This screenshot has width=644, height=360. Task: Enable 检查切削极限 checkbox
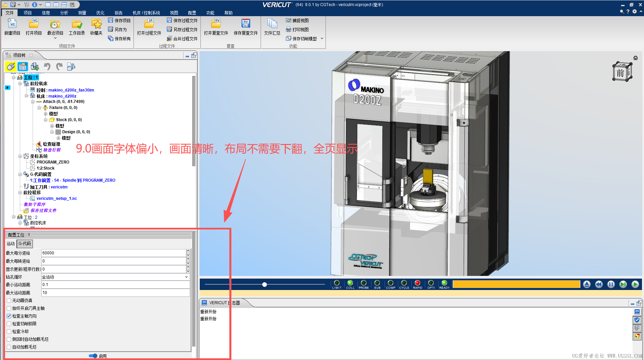9,324
